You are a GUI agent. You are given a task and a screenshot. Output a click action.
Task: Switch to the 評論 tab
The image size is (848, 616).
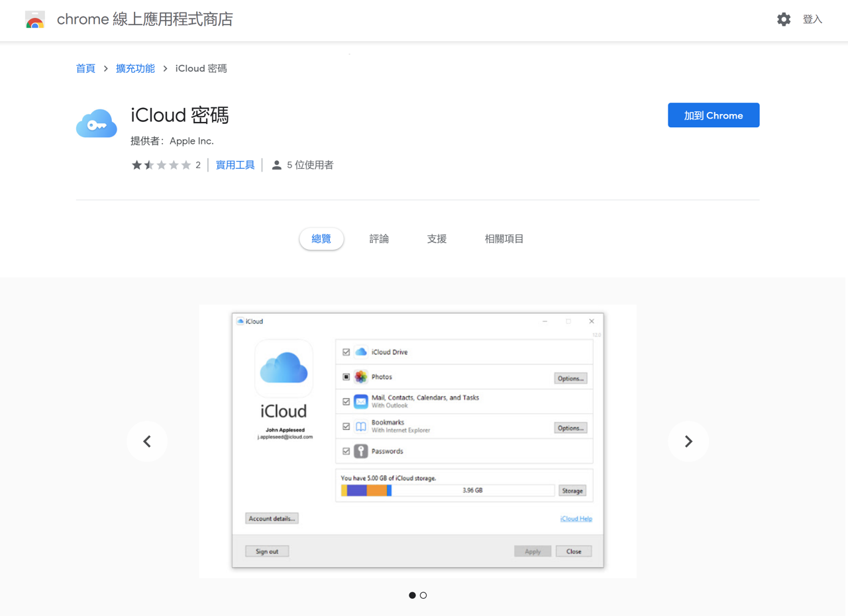point(379,238)
